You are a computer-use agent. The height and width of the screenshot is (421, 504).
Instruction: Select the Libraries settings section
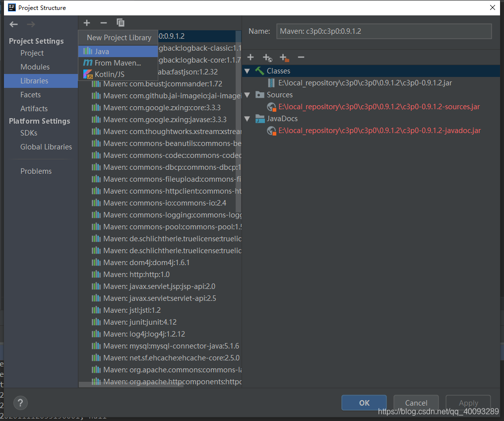pyautogui.click(x=41, y=81)
